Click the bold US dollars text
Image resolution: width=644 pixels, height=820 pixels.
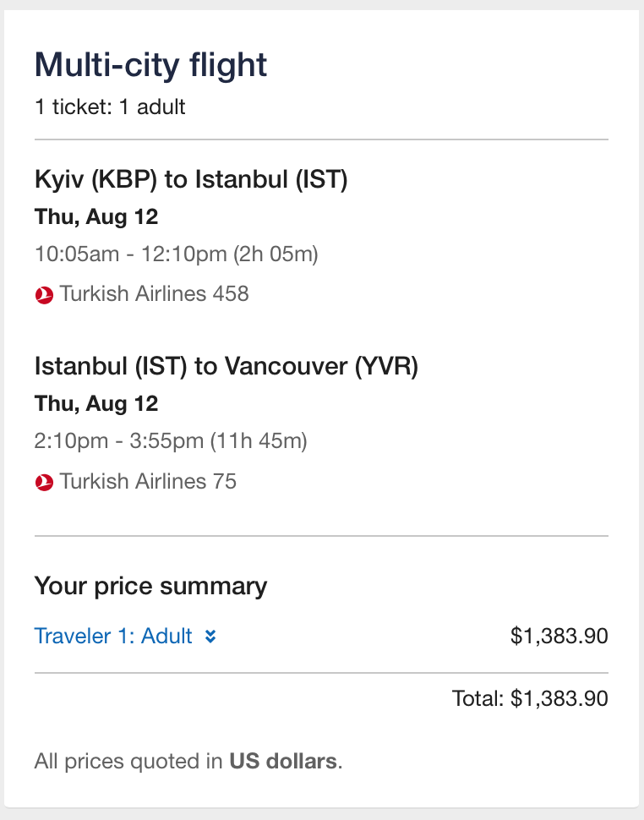pos(283,761)
